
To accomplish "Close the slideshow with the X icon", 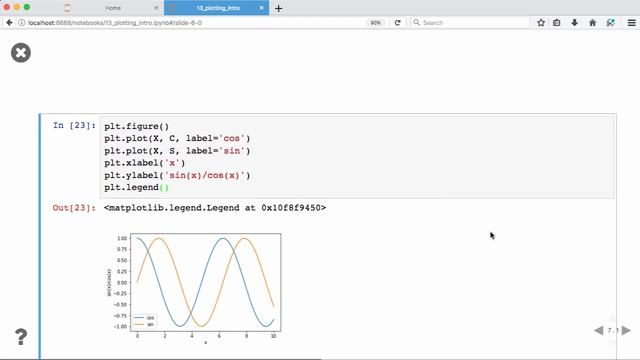I will (21, 53).
